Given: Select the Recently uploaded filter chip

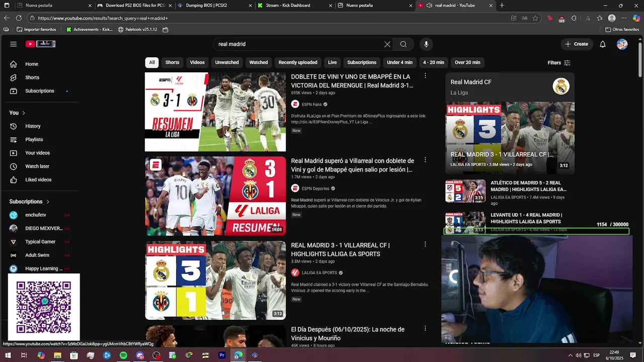Looking at the screenshot, I should (298, 62).
